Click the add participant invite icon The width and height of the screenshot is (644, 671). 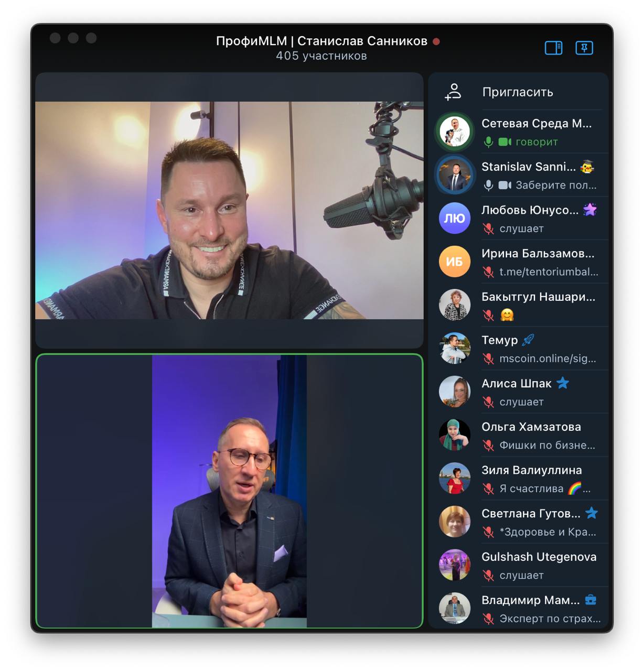(453, 92)
